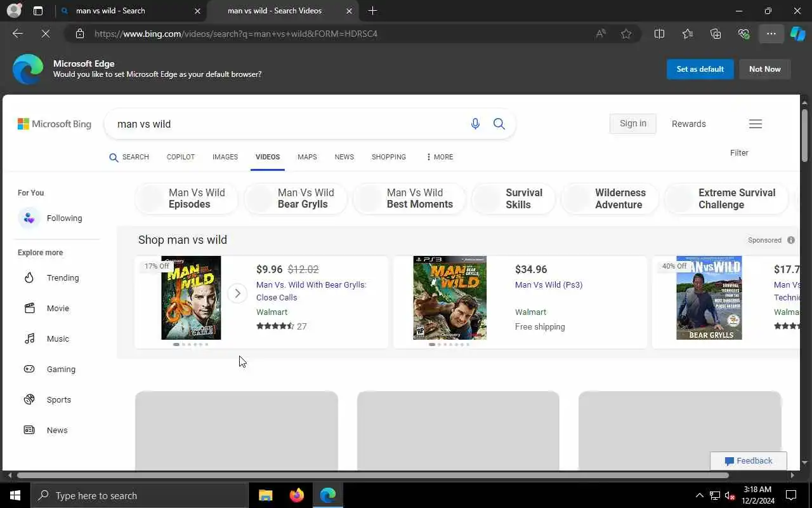Open split screen view icon
The width and height of the screenshot is (812, 508).
[x=659, y=34]
